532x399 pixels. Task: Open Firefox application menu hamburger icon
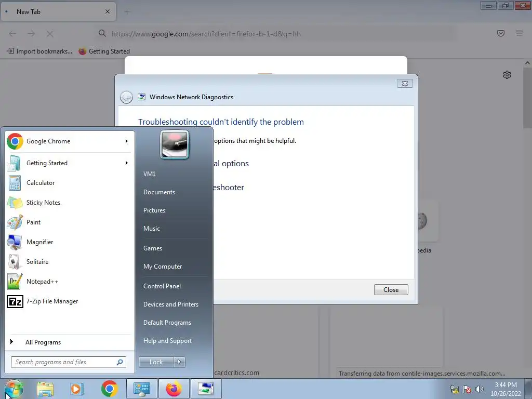[520, 33]
